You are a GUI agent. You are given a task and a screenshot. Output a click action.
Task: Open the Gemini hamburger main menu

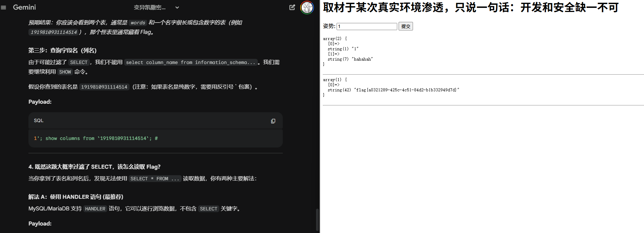pos(3,7)
